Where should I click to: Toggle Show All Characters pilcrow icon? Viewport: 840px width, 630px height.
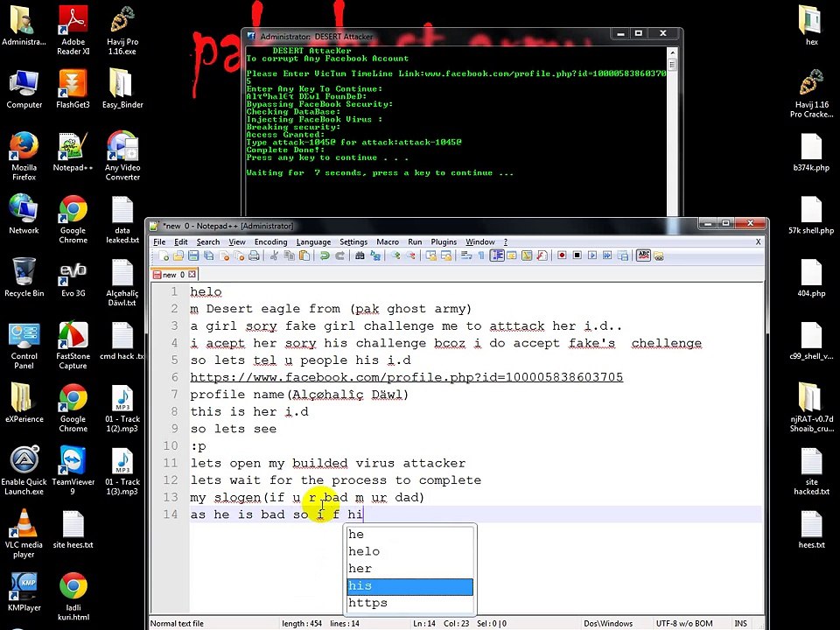[481, 256]
